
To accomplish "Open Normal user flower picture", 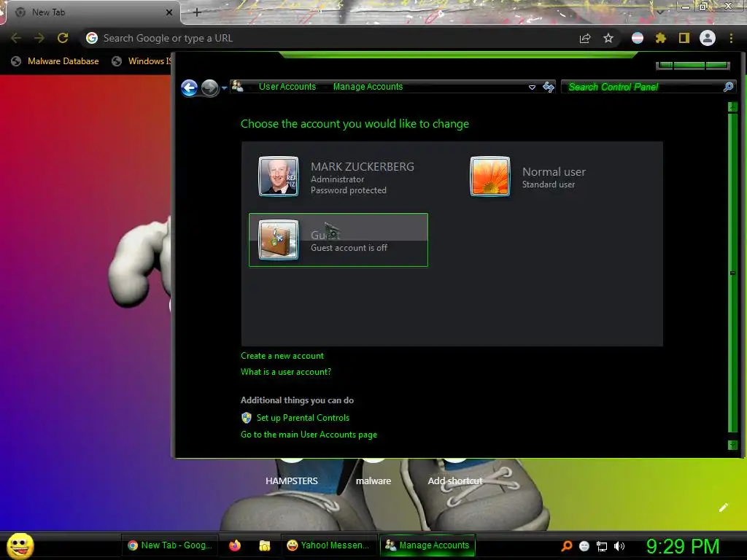I will coord(489,176).
